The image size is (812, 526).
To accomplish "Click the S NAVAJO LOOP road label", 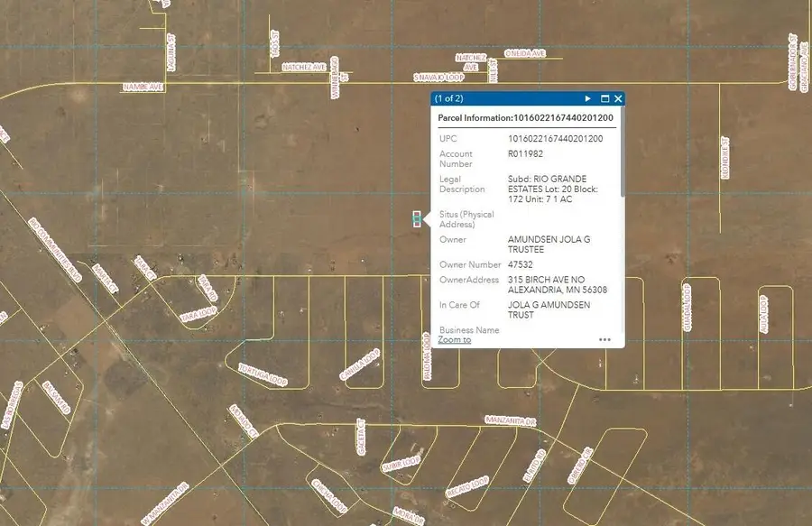I will pos(439,77).
